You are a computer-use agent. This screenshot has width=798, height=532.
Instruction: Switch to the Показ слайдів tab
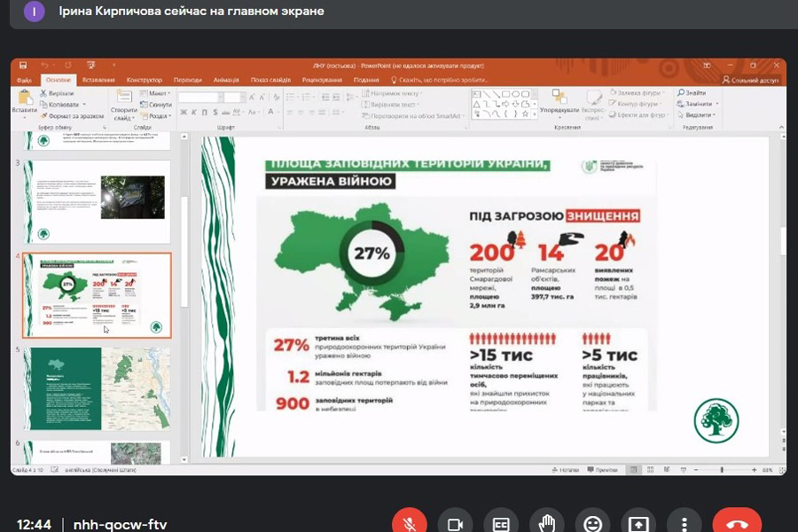[270, 80]
